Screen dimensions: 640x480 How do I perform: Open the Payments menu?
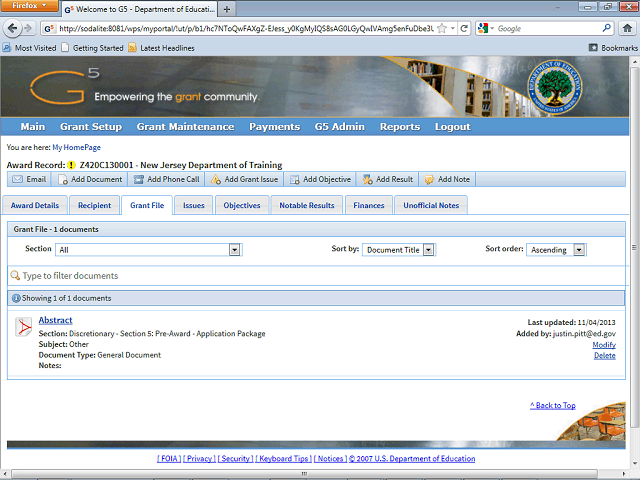tap(275, 127)
